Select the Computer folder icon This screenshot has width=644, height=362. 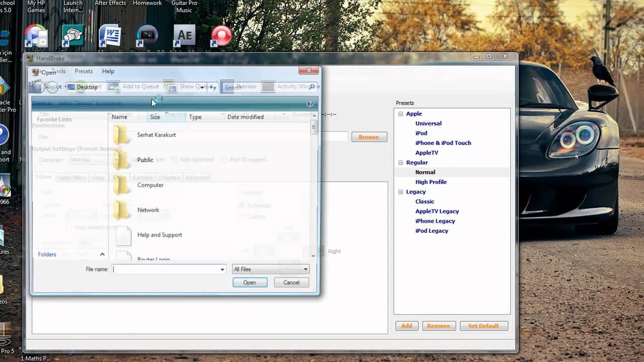121,185
